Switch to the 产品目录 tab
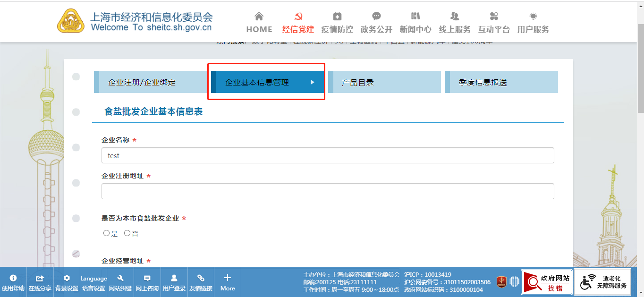Image resolution: width=644 pixels, height=297 pixels. click(x=384, y=82)
